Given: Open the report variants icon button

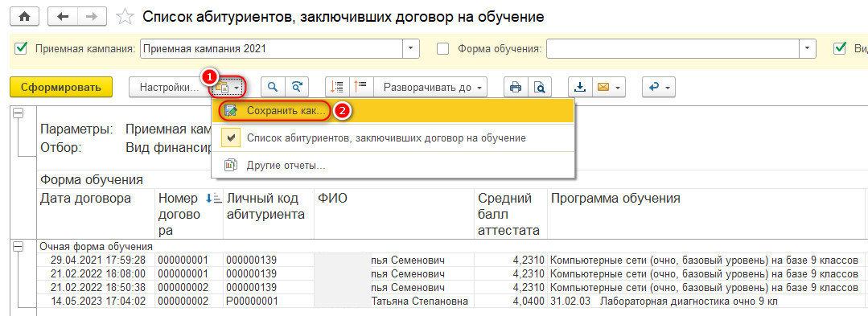Looking at the screenshot, I should click(x=228, y=87).
